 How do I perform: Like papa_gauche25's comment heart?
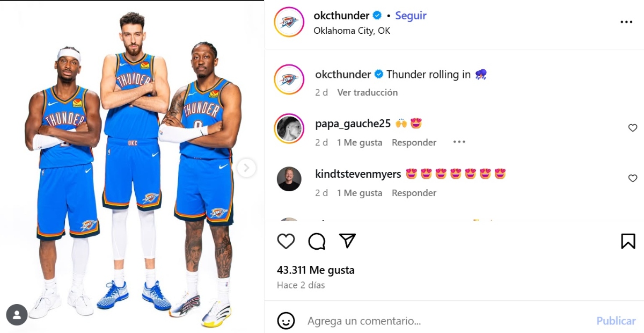click(633, 128)
